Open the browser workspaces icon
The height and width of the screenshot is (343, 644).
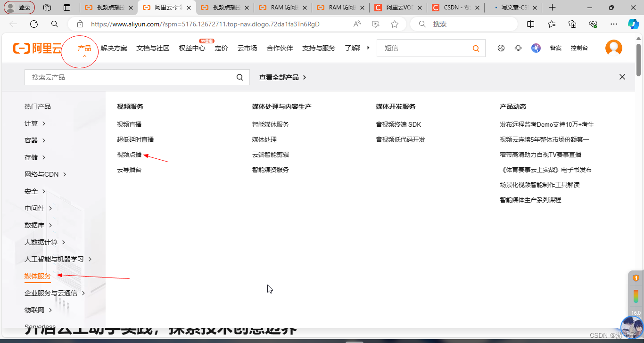tap(47, 8)
